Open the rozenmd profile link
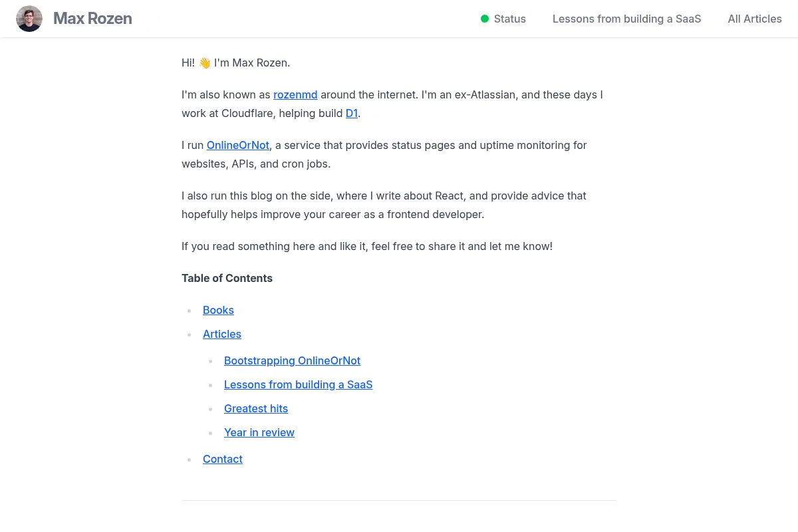Image resolution: width=798 pixels, height=532 pixels. pos(295,94)
